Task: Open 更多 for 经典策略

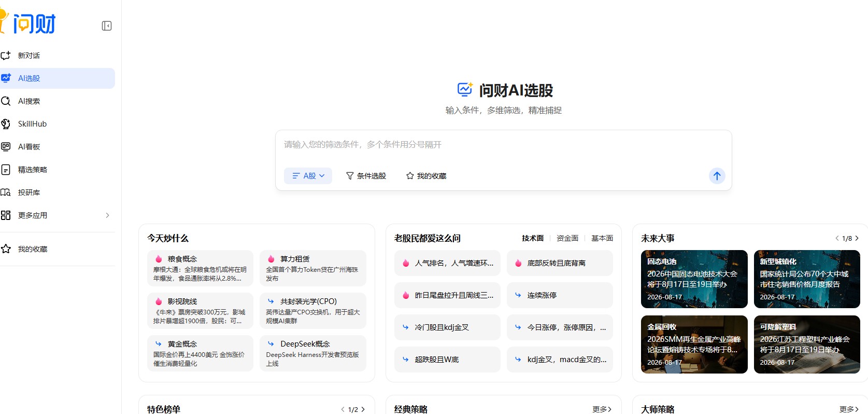Action: [602, 410]
